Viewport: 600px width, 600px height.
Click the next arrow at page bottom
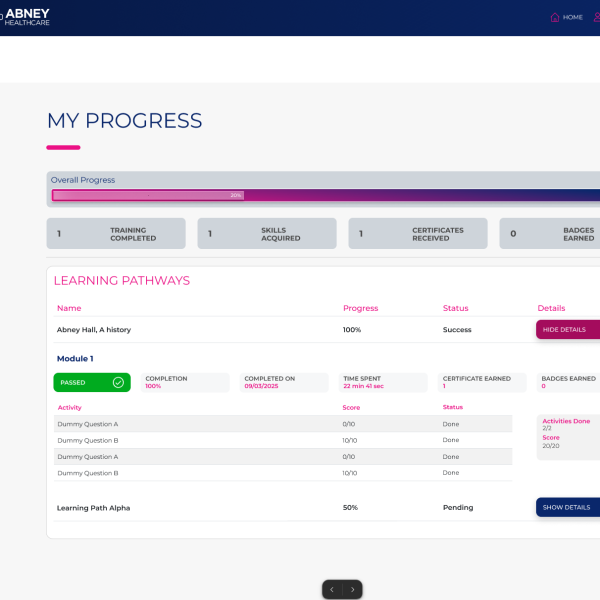[352, 590]
